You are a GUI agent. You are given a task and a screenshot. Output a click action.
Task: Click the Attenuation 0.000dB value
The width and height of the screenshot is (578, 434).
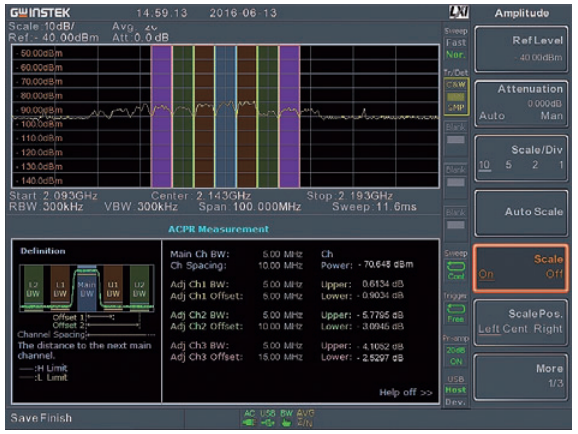click(x=544, y=104)
